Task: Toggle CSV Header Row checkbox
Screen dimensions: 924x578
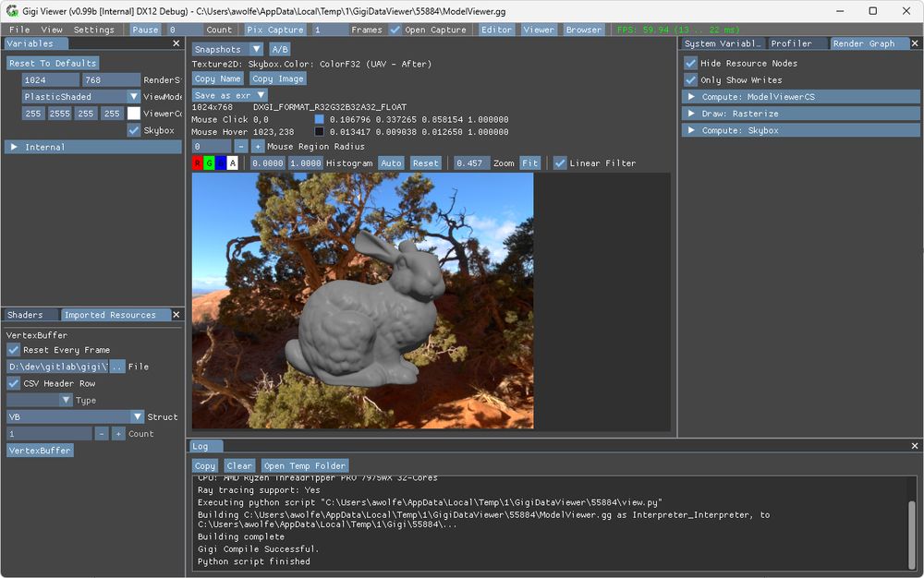Action: pos(13,383)
